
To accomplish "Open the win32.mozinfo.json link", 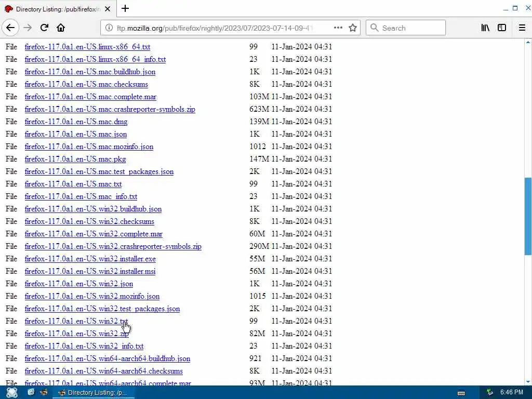I will pyautogui.click(x=92, y=297).
